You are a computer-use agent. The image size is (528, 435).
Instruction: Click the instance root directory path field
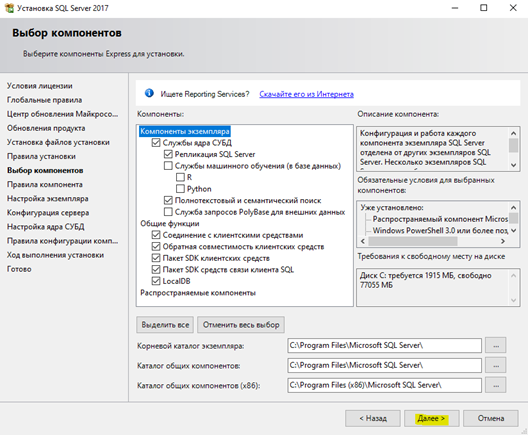click(385, 345)
